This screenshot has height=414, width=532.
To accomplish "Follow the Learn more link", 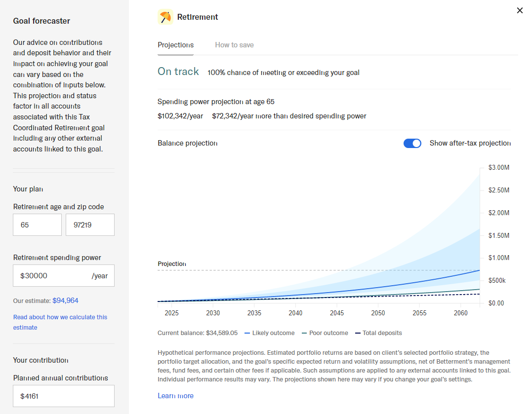I will (175, 396).
